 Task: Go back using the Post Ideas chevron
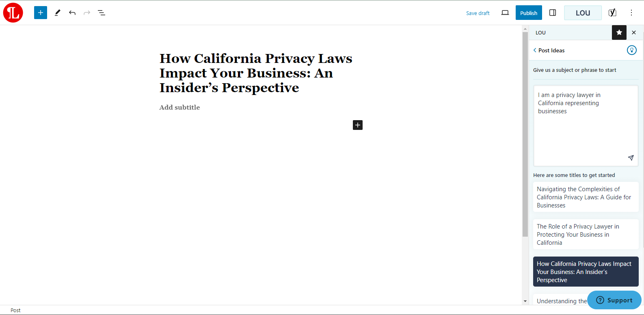[x=535, y=50]
